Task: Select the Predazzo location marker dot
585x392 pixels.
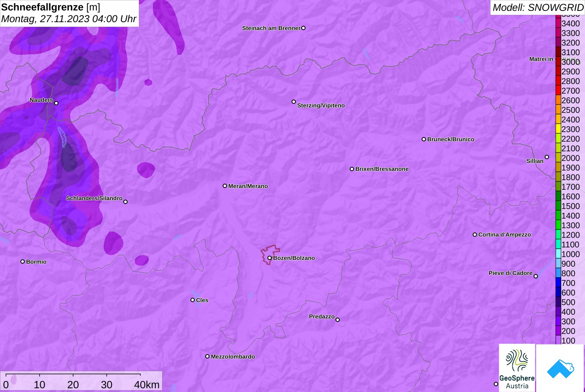Action: (338, 320)
